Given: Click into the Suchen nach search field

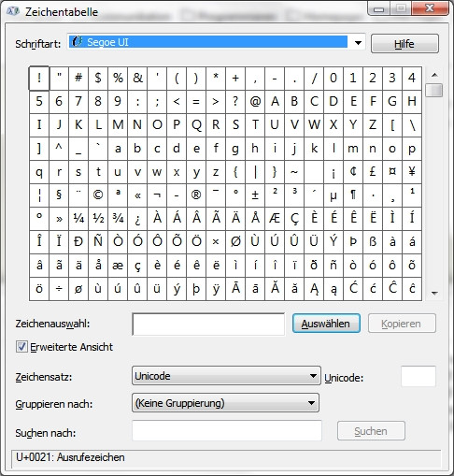Looking at the screenshot, I should 227,431.
